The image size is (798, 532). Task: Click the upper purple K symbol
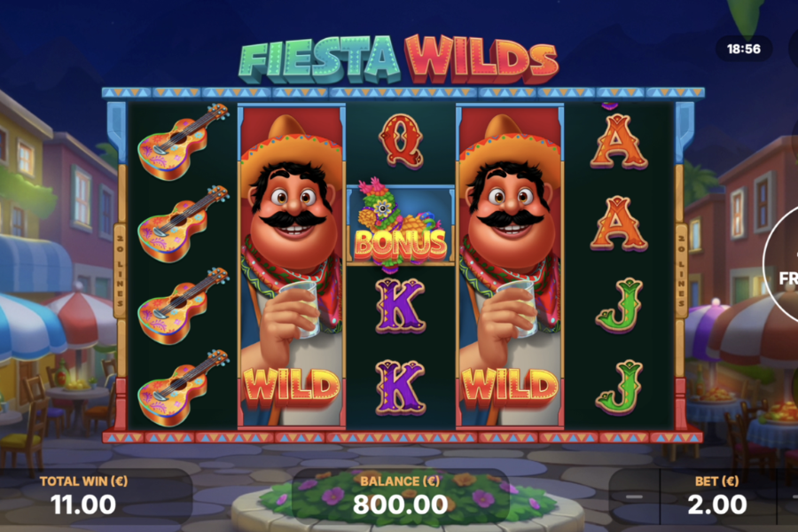pyautogui.click(x=401, y=305)
